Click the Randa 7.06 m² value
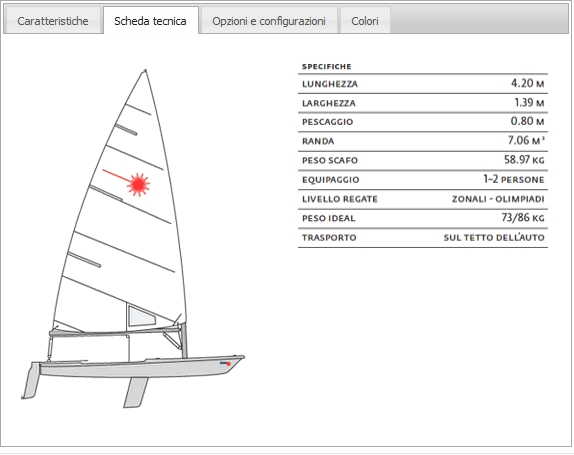Image resolution: width=574 pixels, height=455 pixels. (526, 141)
